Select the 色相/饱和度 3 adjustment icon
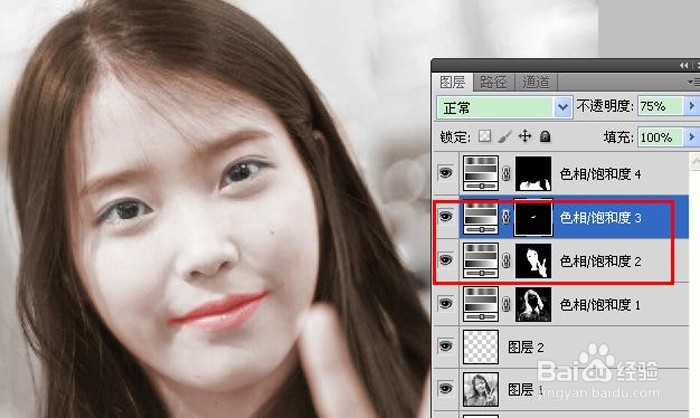This screenshot has width=700, height=418. pos(481,217)
